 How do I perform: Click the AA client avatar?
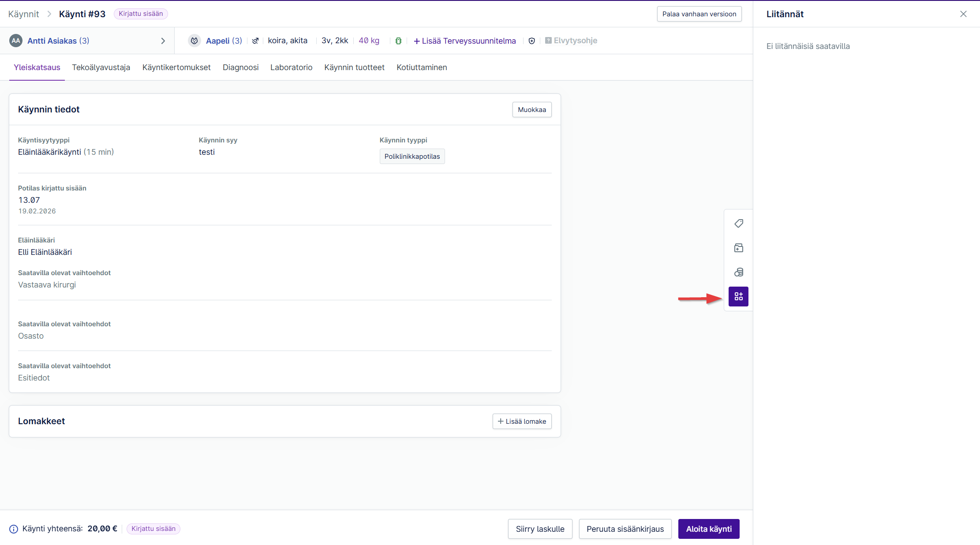[16, 41]
